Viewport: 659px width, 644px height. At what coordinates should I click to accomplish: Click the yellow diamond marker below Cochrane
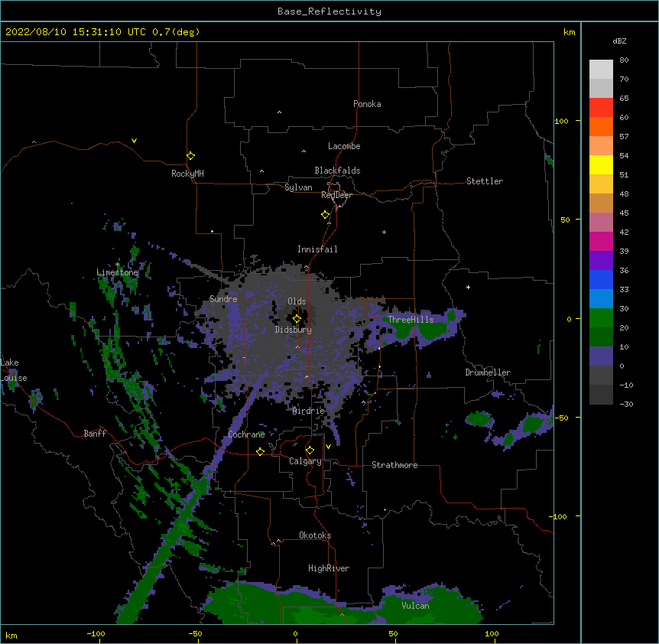(x=260, y=451)
